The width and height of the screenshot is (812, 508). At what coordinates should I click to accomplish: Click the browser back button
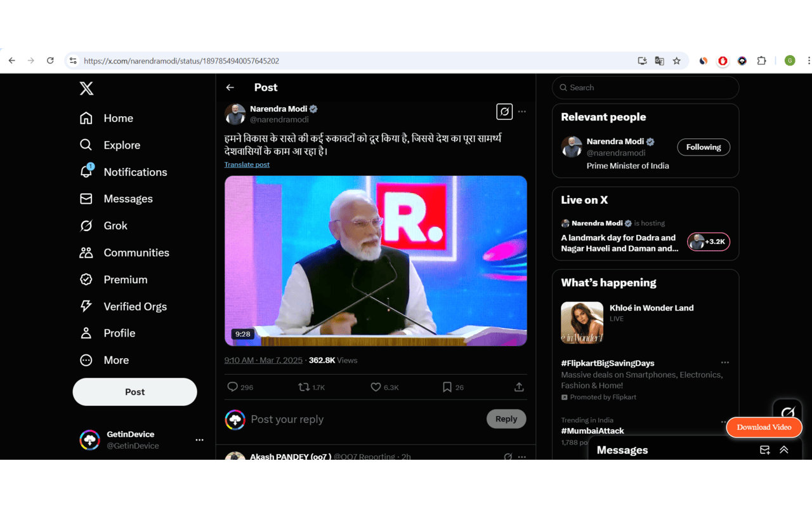click(x=11, y=61)
